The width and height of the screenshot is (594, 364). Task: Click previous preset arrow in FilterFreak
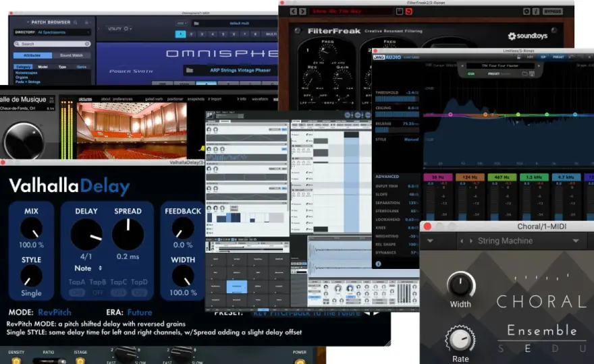pos(294,11)
